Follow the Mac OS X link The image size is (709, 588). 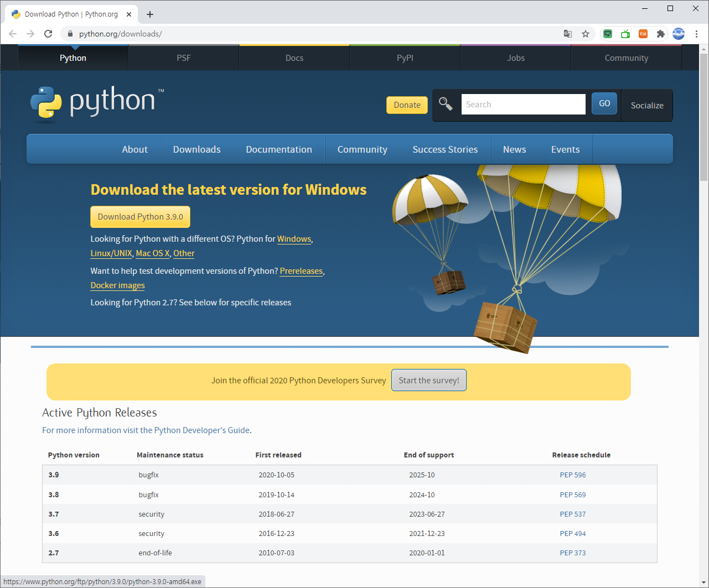tap(153, 253)
